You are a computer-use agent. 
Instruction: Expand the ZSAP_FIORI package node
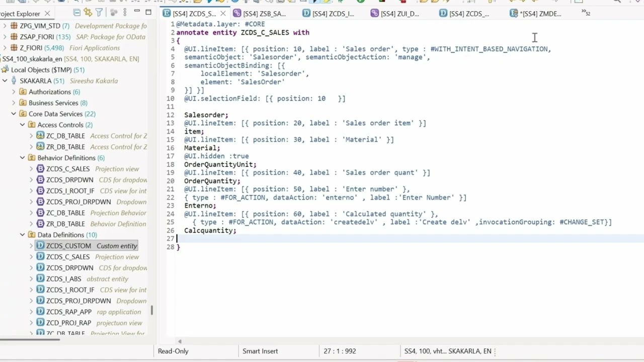5,37
